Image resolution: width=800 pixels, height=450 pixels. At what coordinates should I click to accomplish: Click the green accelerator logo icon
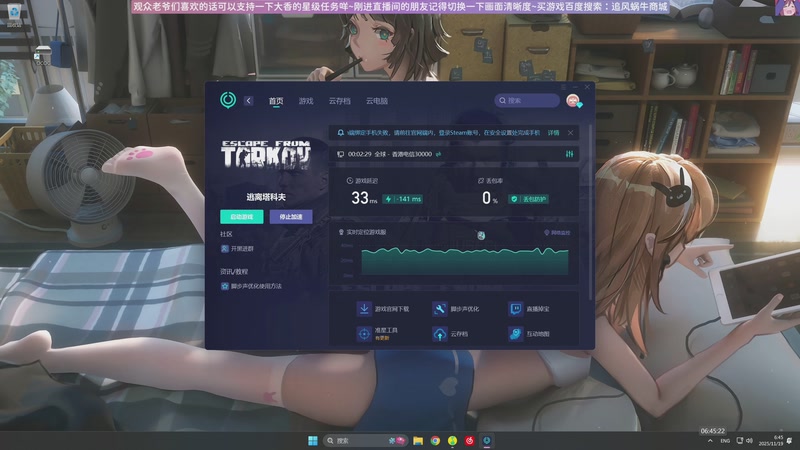coord(228,100)
